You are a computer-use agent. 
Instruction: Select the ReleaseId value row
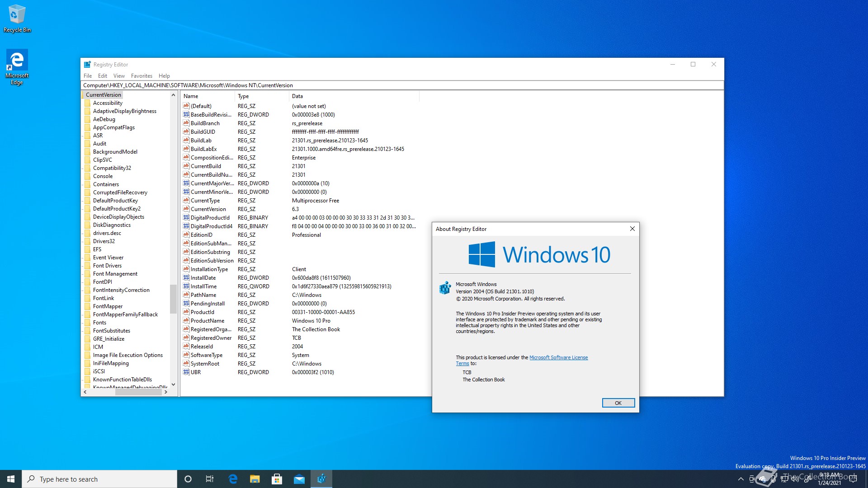(300, 346)
